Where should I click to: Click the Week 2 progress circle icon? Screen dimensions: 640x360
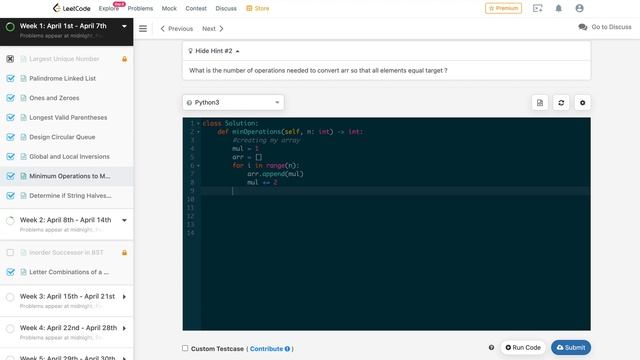10,221
